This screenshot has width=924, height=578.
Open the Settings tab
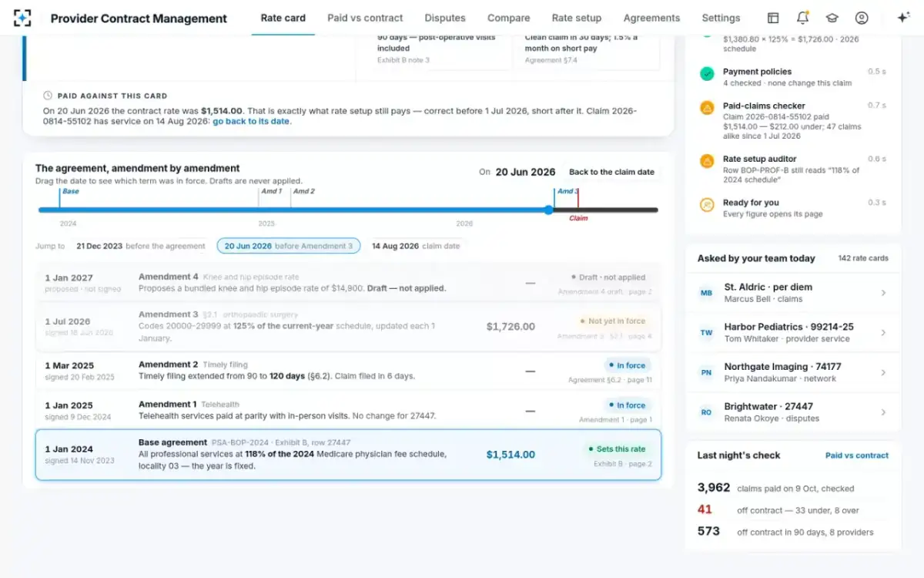point(721,18)
